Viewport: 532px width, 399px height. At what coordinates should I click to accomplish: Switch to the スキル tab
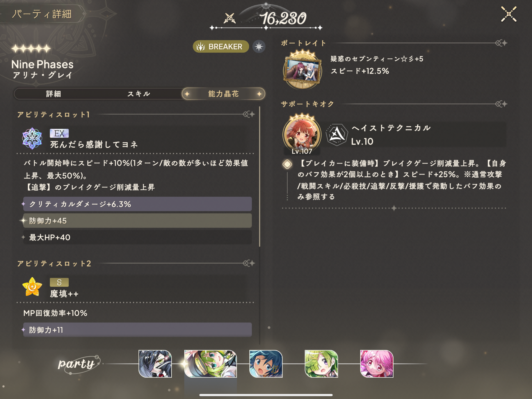(139, 94)
